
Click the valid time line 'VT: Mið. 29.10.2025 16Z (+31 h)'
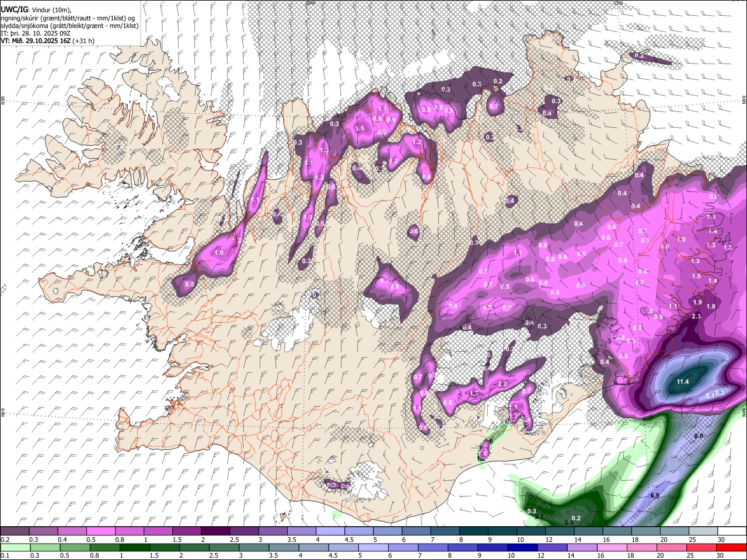click(48, 41)
